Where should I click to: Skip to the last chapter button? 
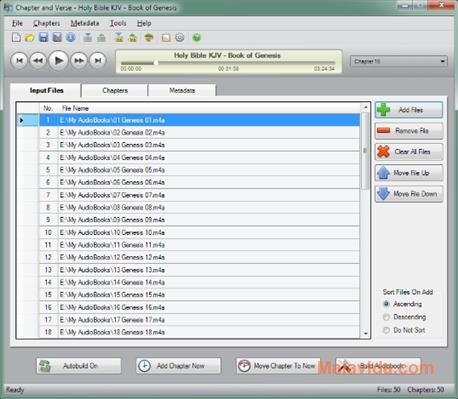click(x=98, y=60)
